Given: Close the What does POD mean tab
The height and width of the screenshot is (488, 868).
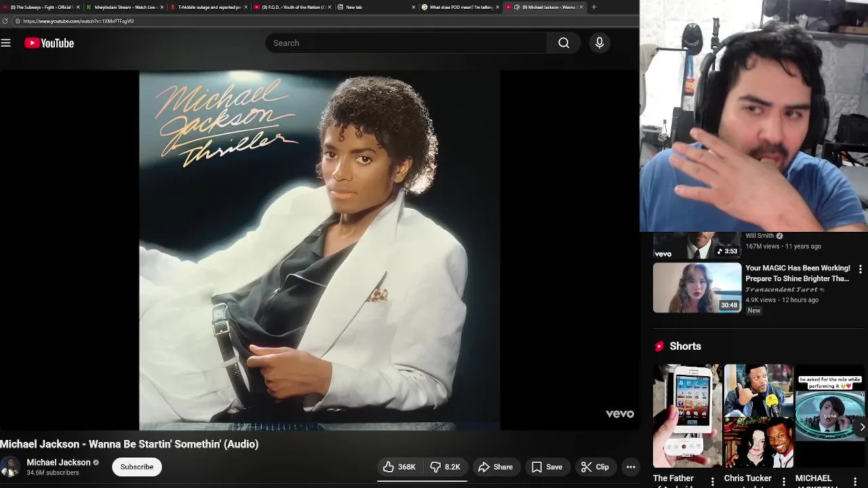Looking at the screenshot, I should coord(498,7).
